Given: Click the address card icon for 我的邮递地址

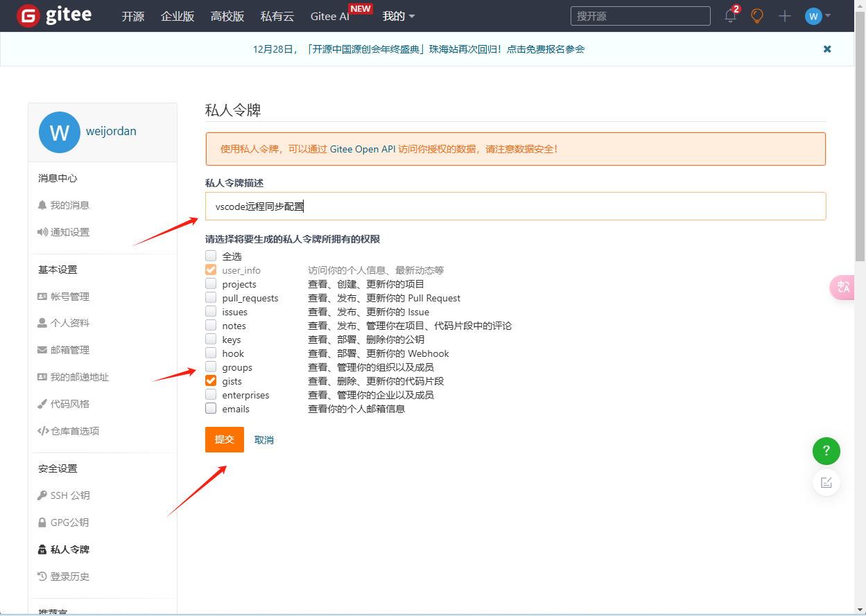Looking at the screenshot, I should 42,377.
